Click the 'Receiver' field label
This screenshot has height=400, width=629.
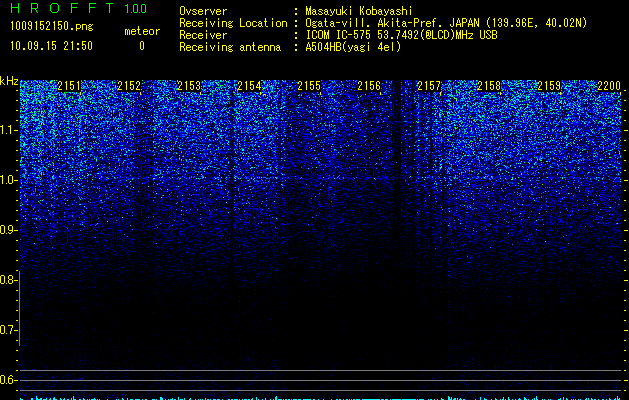[x=203, y=35]
